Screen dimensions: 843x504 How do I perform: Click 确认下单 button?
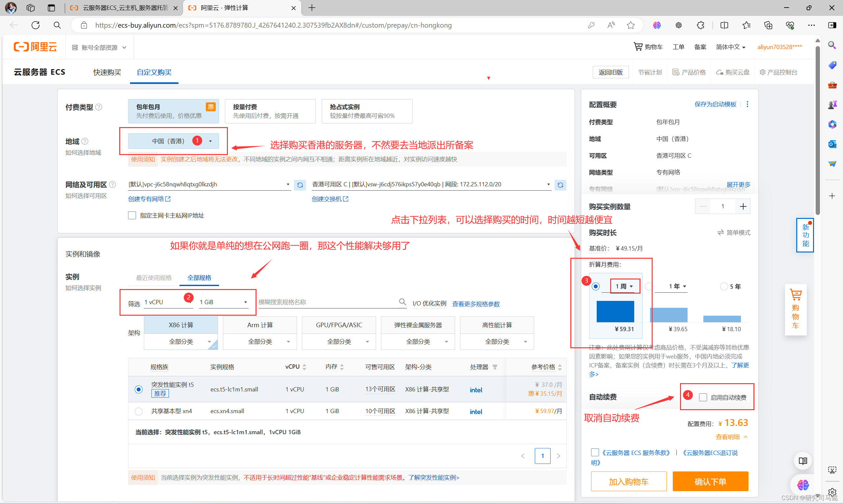[x=711, y=481]
